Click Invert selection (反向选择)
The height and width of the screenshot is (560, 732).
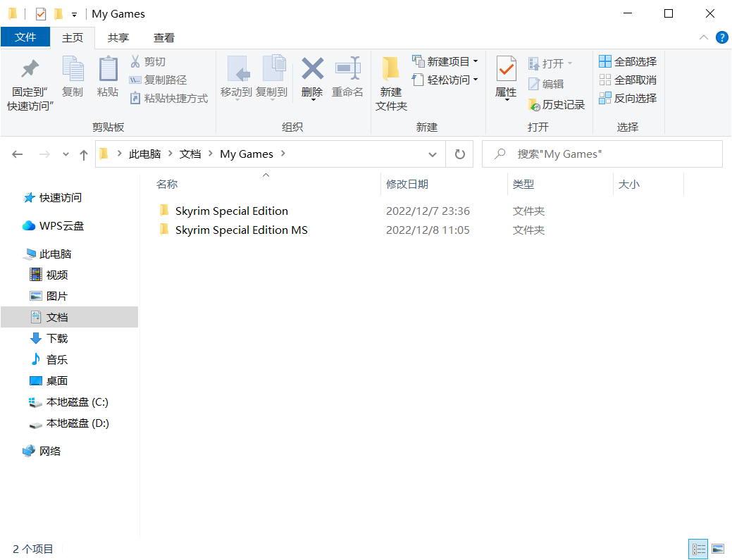pos(628,98)
